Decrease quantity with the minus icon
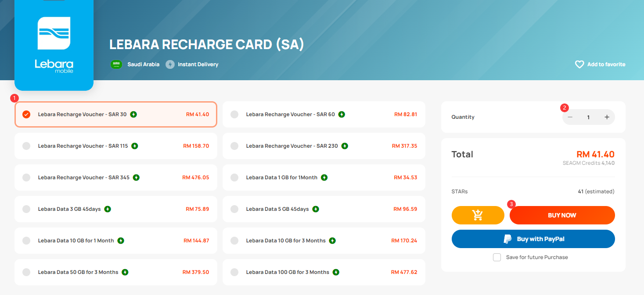Image resolution: width=644 pixels, height=295 pixels. tap(570, 117)
